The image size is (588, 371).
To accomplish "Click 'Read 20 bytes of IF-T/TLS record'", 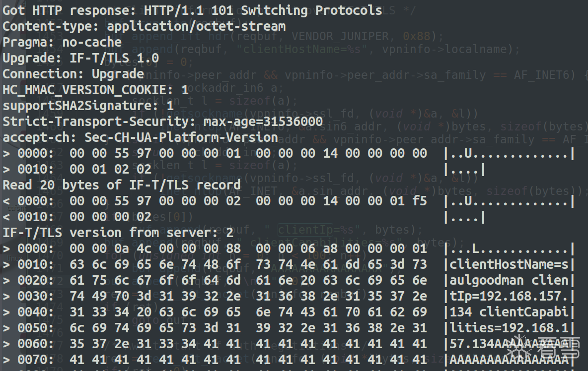I will coord(122,185).
